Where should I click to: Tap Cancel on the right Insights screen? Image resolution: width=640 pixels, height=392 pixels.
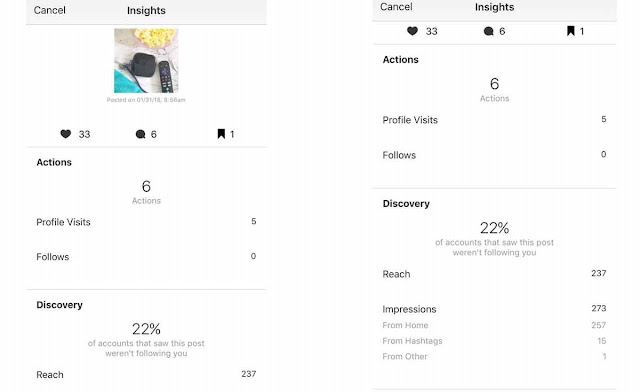tap(396, 7)
